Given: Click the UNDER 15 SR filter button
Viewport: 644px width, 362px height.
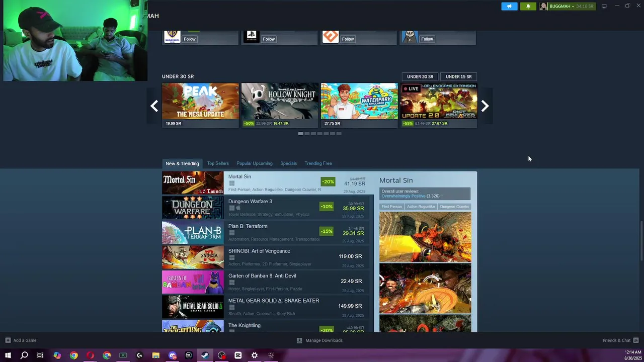Looking at the screenshot, I should [x=459, y=76].
